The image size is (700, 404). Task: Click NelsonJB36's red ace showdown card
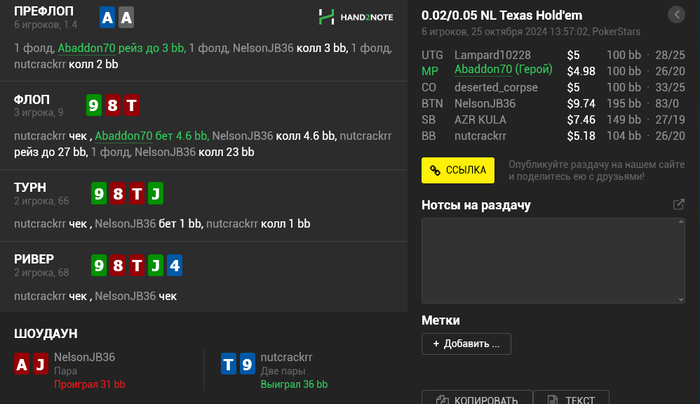point(22,364)
